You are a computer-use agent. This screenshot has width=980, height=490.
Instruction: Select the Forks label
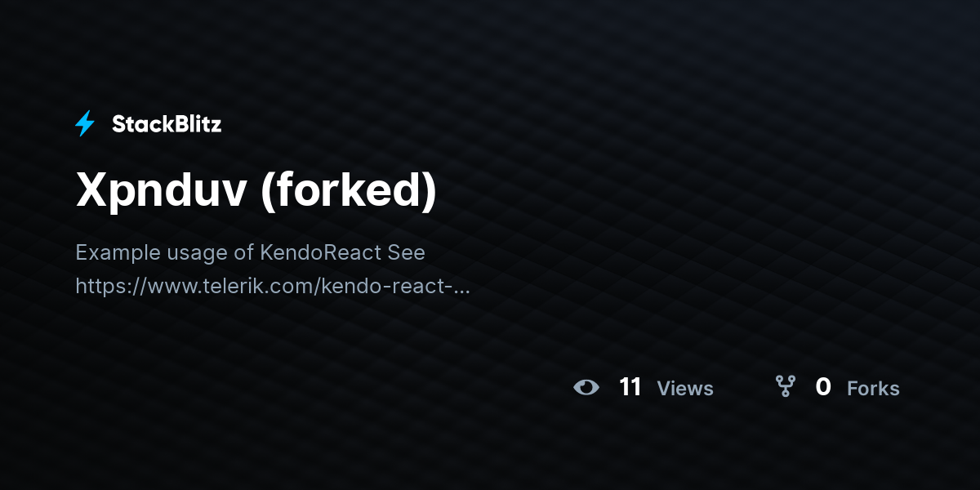(x=873, y=389)
